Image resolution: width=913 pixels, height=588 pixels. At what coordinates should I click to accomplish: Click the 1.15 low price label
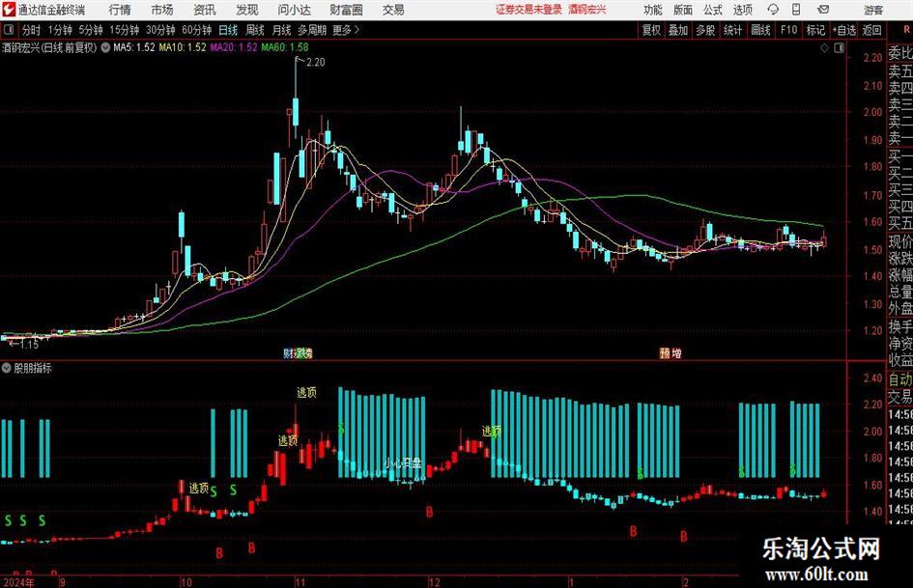click(29, 345)
